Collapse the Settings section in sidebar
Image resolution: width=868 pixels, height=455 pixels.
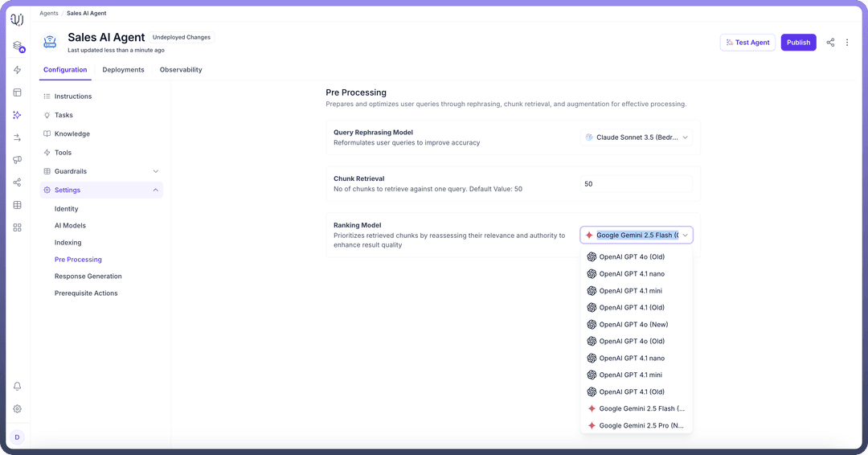coord(155,191)
